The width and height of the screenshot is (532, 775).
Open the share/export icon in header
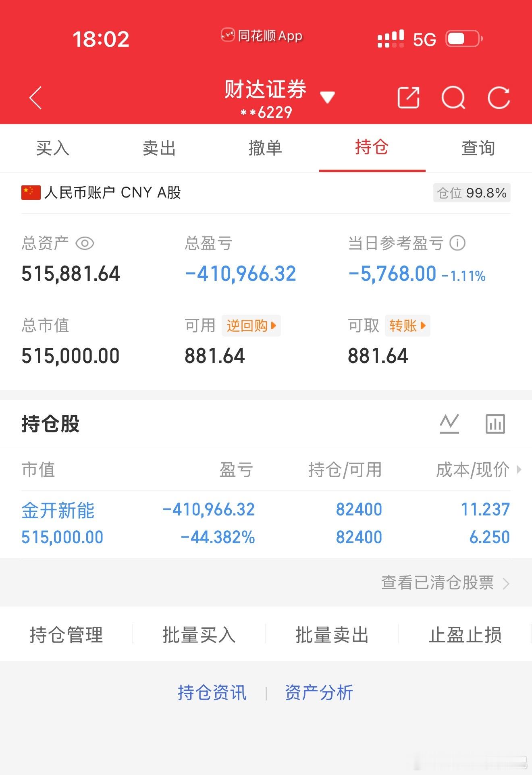point(409,98)
